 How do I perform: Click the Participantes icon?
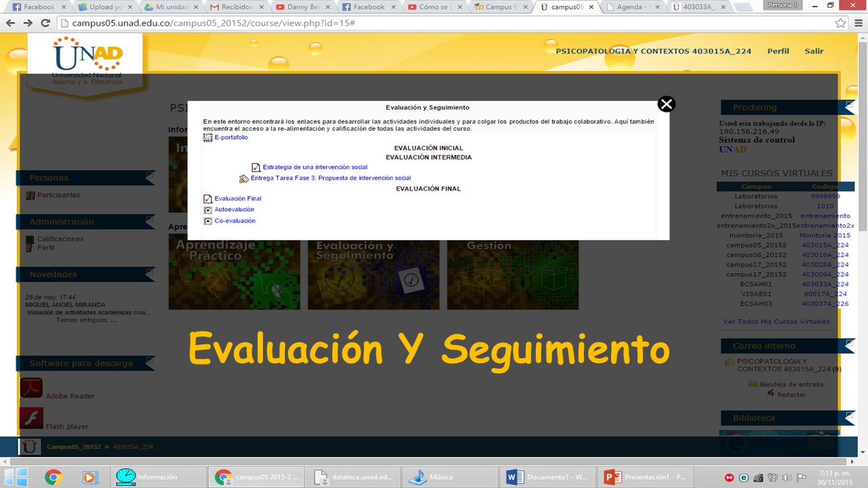tap(30, 195)
